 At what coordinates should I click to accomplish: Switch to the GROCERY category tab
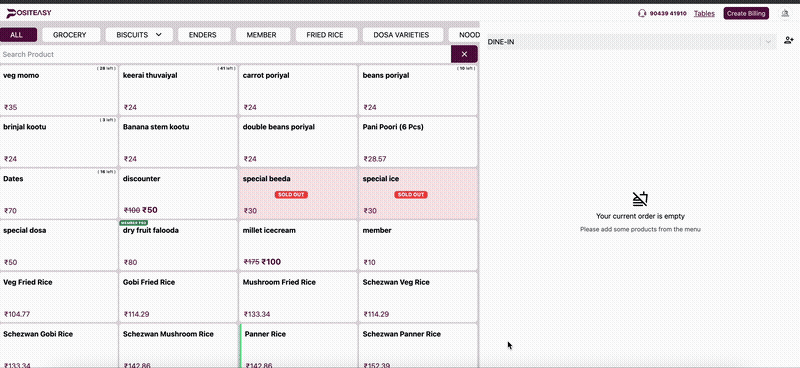click(69, 35)
